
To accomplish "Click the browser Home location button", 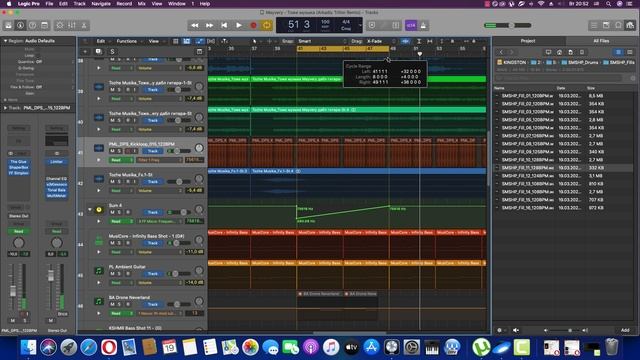I will click(559, 52).
